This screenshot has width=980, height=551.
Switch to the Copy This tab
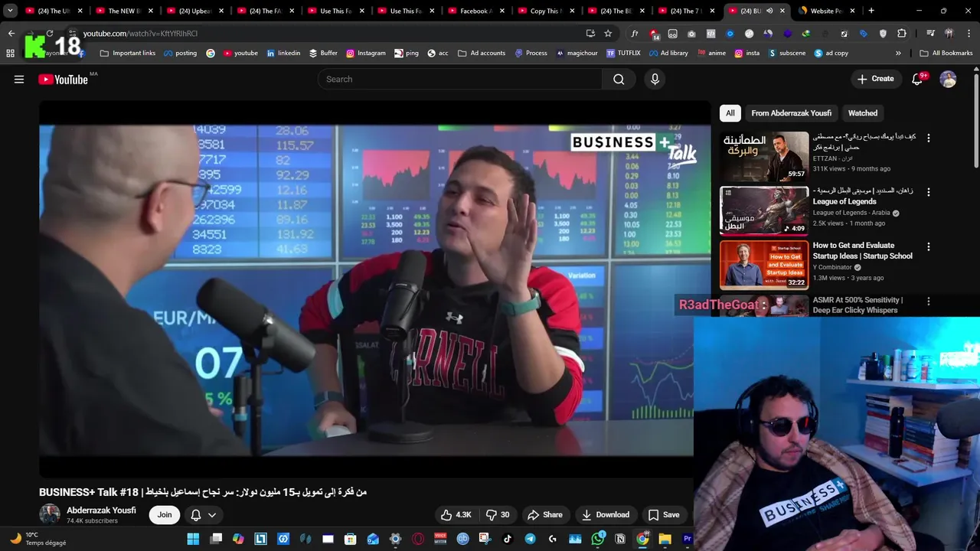(x=545, y=11)
